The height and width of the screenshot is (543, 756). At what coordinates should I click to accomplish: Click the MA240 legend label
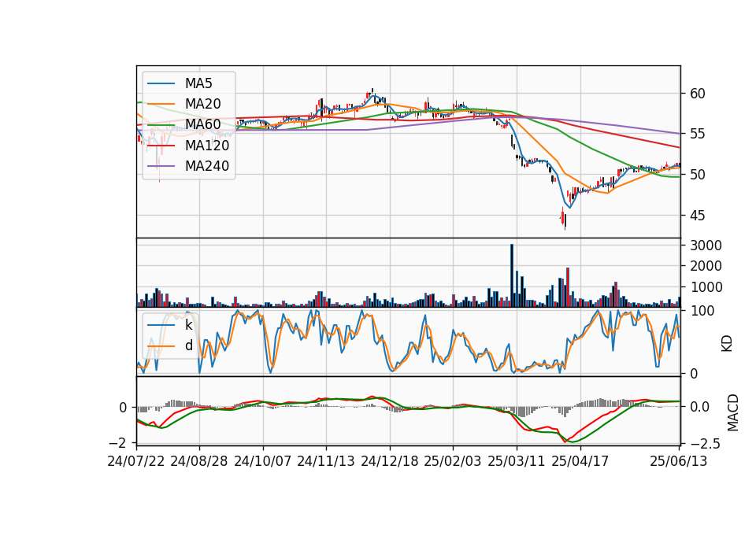pos(207,166)
